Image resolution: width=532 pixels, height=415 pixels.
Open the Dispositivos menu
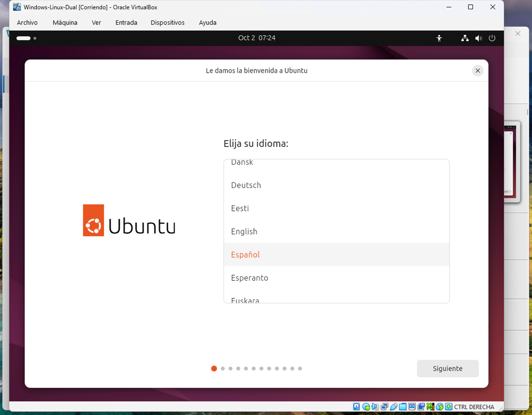[x=168, y=23]
